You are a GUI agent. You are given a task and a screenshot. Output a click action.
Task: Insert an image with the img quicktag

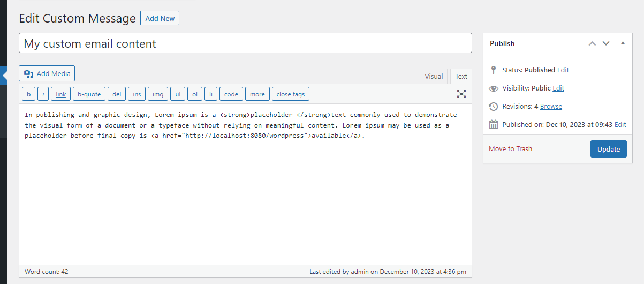(157, 94)
